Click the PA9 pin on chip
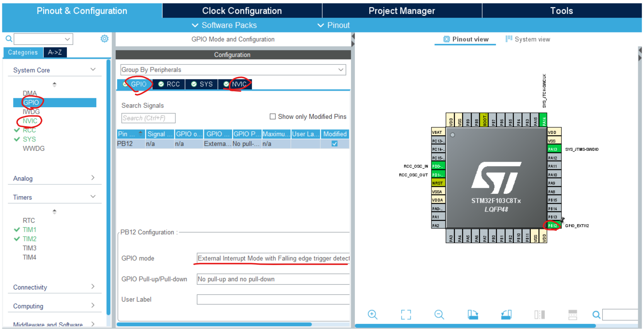This screenshot has height=332, width=644. [554, 183]
